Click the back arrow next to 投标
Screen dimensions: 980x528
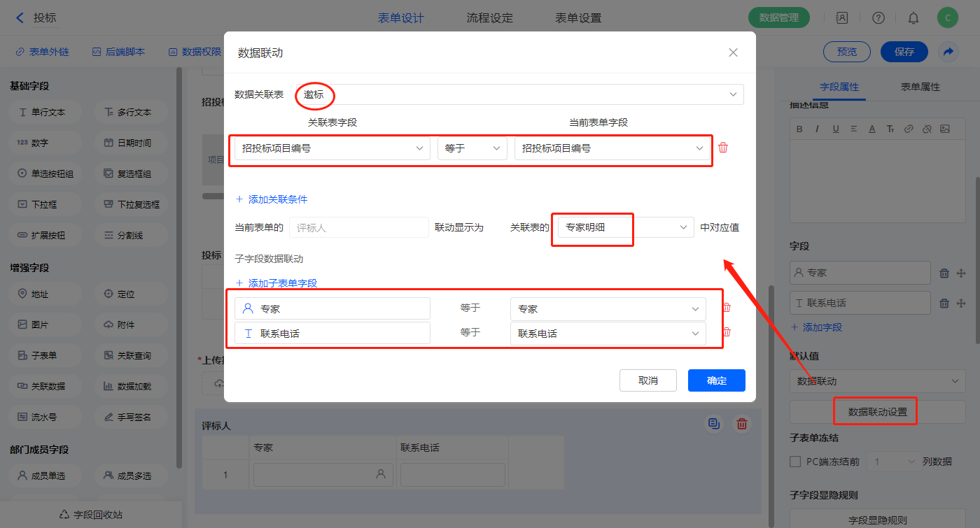20,18
